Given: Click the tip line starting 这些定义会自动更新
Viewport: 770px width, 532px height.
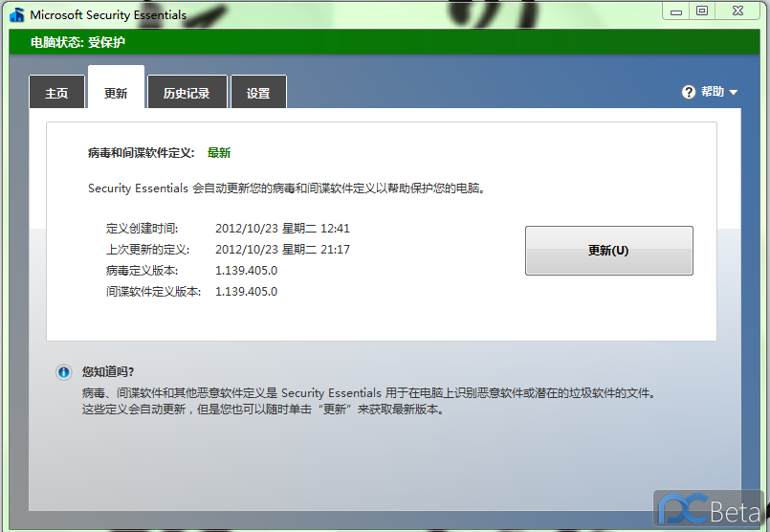Looking at the screenshot, I should tap(264, 410).
